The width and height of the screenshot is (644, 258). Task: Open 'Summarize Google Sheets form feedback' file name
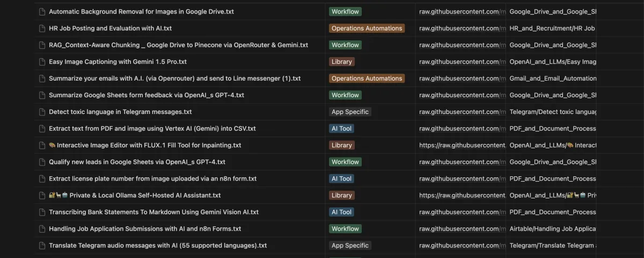pos(147,95)
